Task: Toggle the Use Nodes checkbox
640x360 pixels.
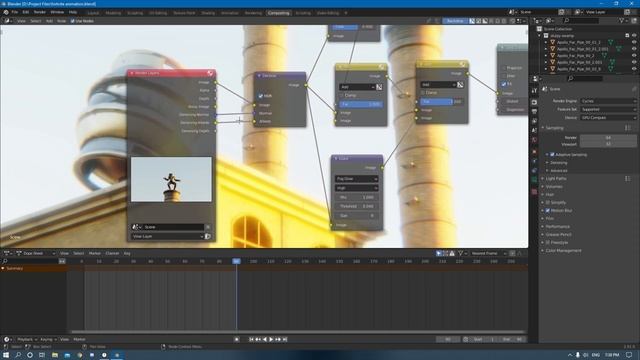Action: click(x=73, y=21)
